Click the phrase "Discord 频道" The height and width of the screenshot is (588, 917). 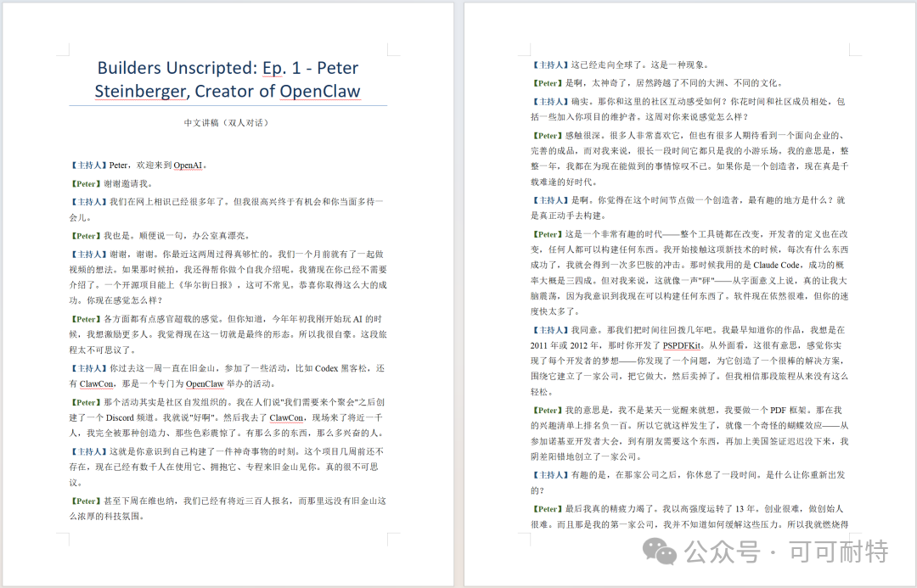[x=130, y=418]
